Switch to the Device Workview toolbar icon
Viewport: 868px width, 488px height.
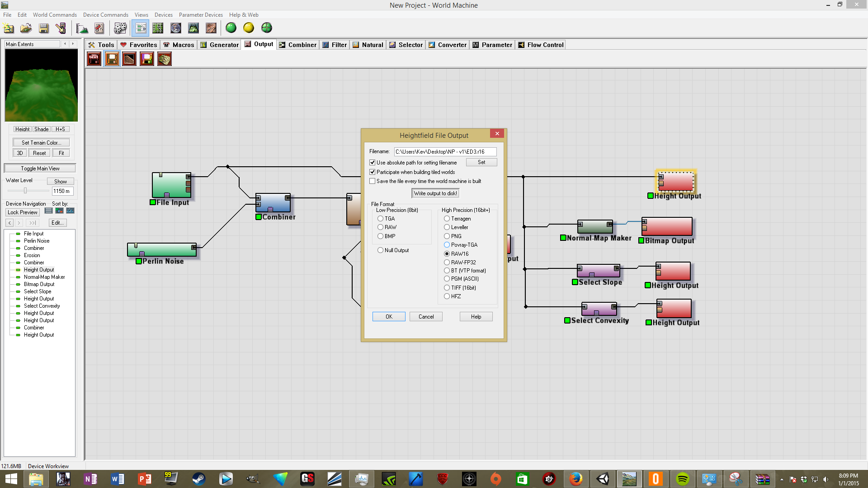point(141,28)
